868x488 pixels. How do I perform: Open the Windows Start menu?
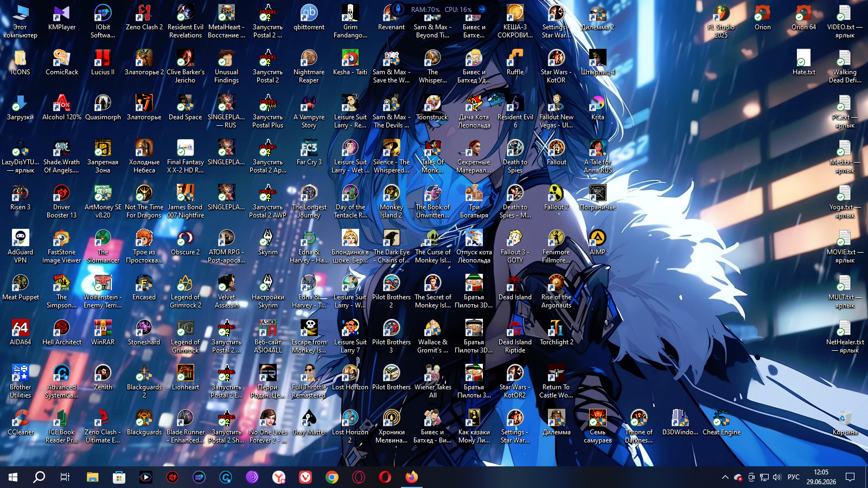13,477
